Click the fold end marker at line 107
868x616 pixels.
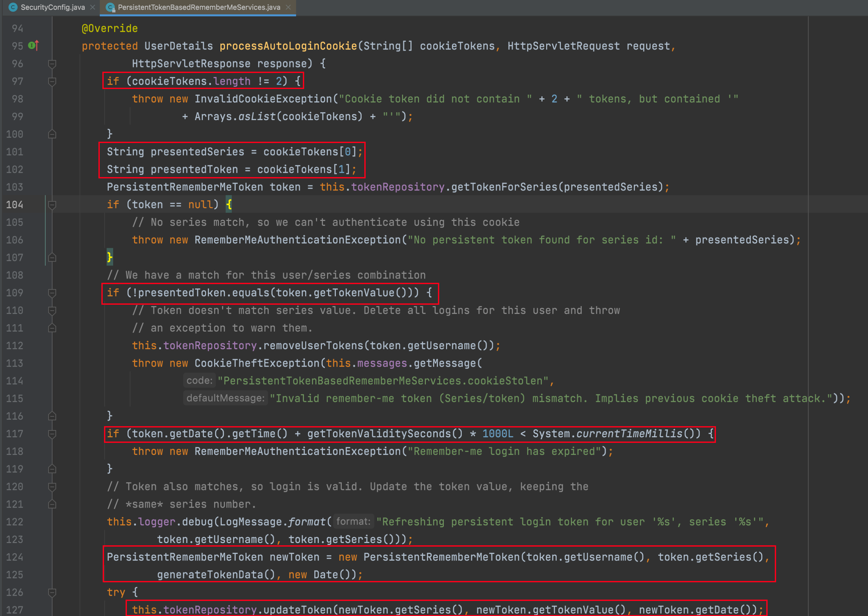pos(52,258)
